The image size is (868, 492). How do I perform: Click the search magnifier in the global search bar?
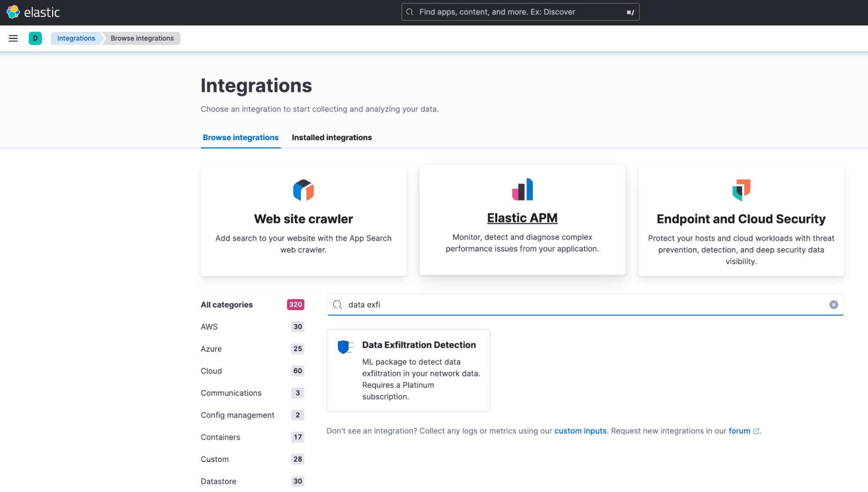tap(409, 12)
